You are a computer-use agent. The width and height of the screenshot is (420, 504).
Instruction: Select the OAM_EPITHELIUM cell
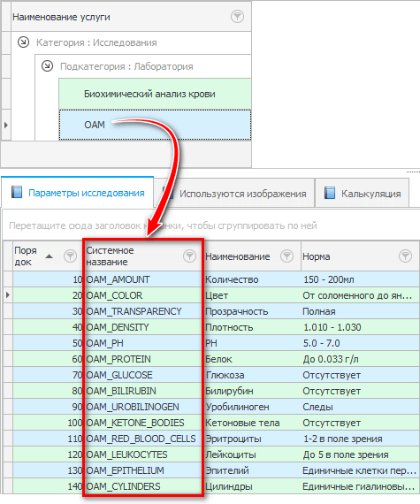point(143,470)
